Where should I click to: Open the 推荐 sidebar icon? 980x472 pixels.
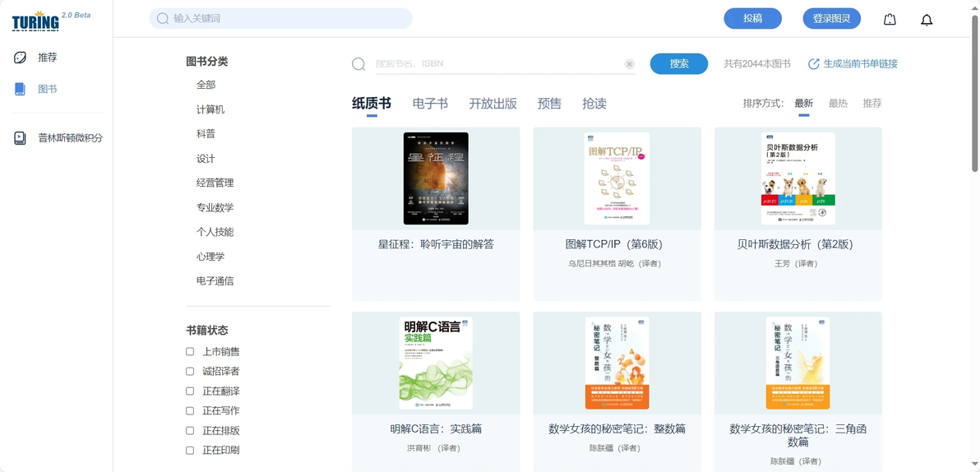click(x=20, y=58)
